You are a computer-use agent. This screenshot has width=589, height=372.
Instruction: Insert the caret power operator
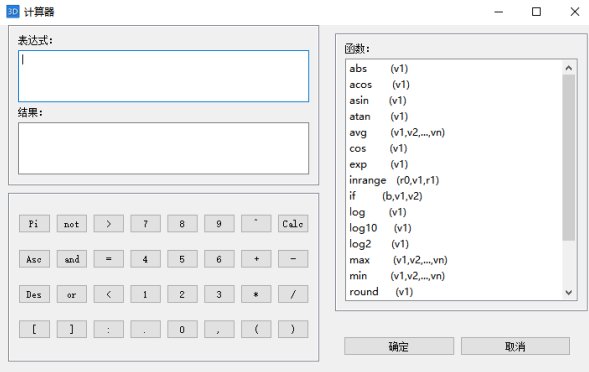pos(256,224)
